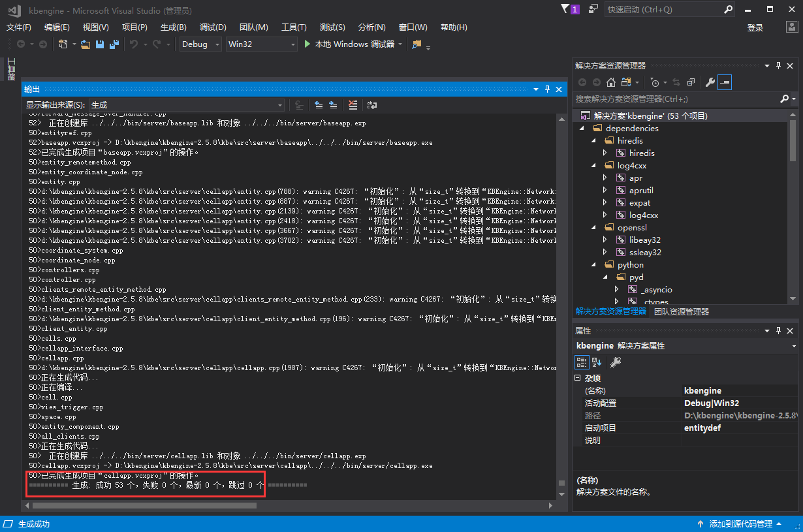The image size is (803, 532).
Task: Click the 添加到源代码管理 status bar button
Action: click(740, 524)
